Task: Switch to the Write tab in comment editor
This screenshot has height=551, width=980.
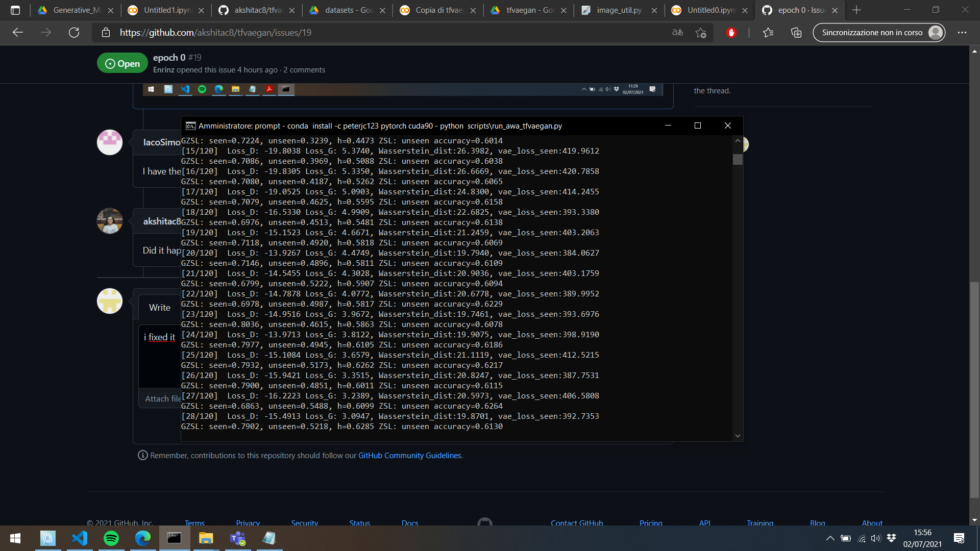Action: [x=159, y=308]
